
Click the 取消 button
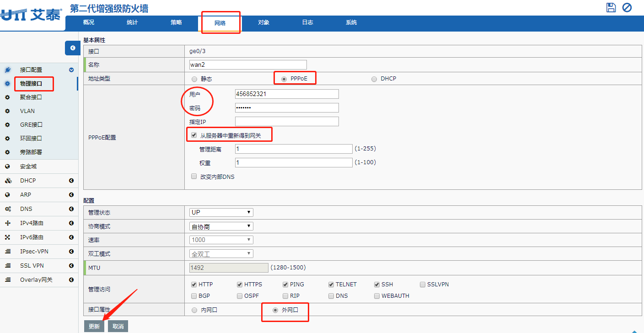(118, 327)
